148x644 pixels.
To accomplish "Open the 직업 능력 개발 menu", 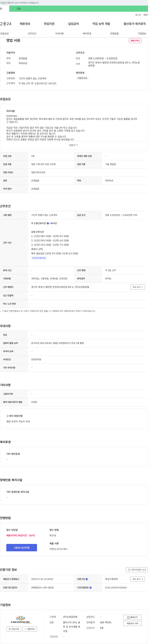I will 101,24.
